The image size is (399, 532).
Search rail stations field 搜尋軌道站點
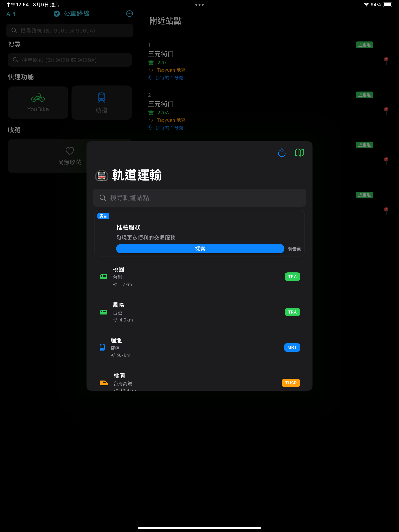tap(199, 198)
